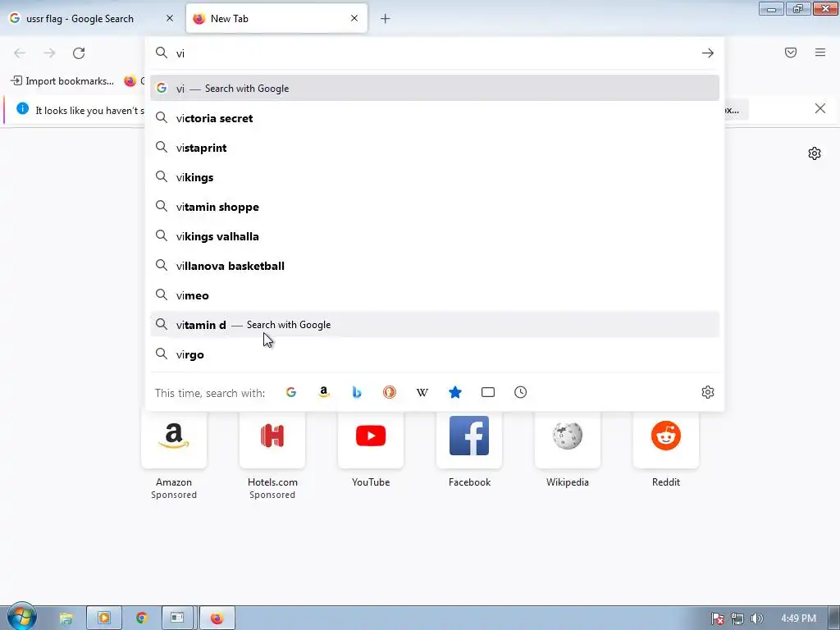The width and height of the screenshot is (840, 630).
Task: Go back one page
Action: pos(20,53)
